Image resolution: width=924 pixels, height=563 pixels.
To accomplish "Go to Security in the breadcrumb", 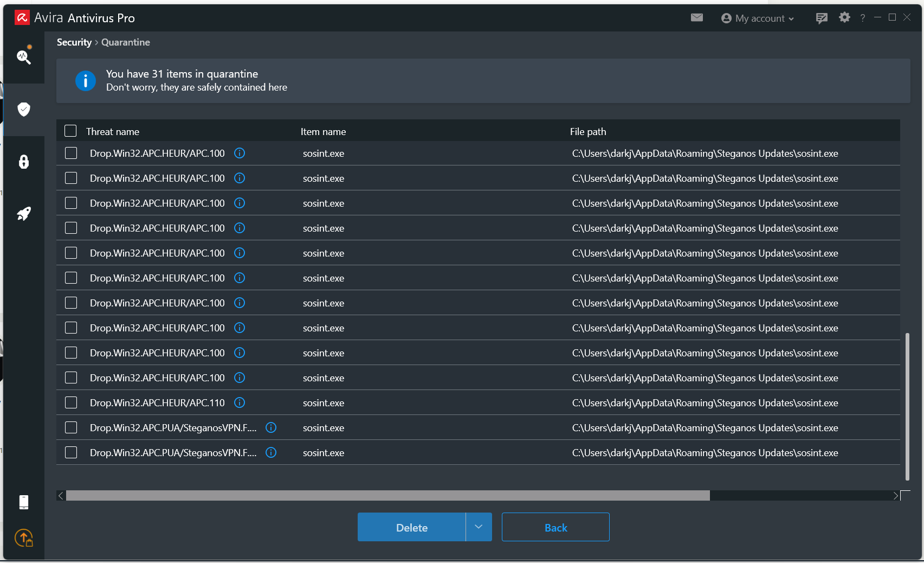I will 74,42.
